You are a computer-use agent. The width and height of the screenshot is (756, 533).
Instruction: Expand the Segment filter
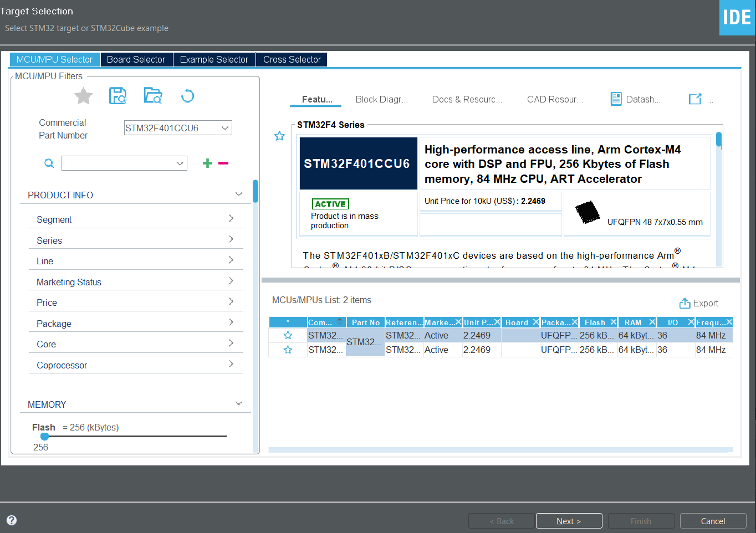click(231, 218)
